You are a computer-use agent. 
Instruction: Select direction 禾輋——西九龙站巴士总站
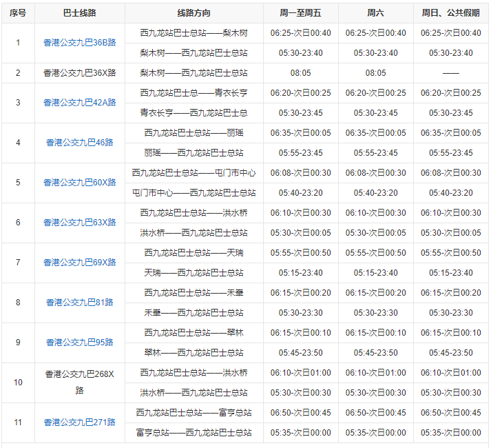tap(194, 313)
